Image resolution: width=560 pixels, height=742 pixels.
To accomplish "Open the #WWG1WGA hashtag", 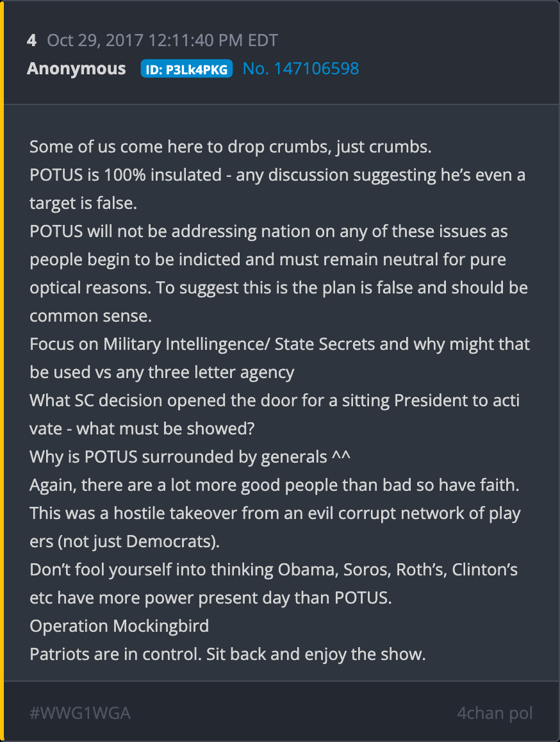I will click(x=80, y=713).
